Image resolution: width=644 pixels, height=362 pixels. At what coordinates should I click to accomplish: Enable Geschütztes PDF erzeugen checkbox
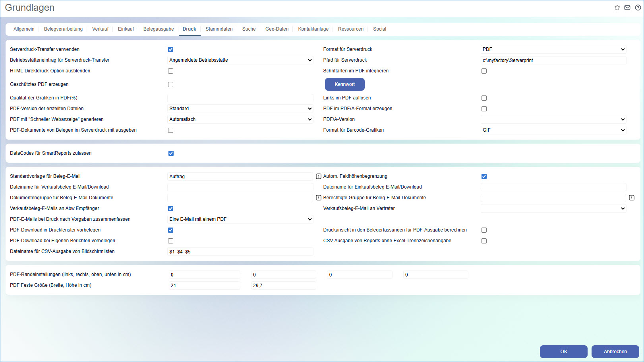point(170,84)
